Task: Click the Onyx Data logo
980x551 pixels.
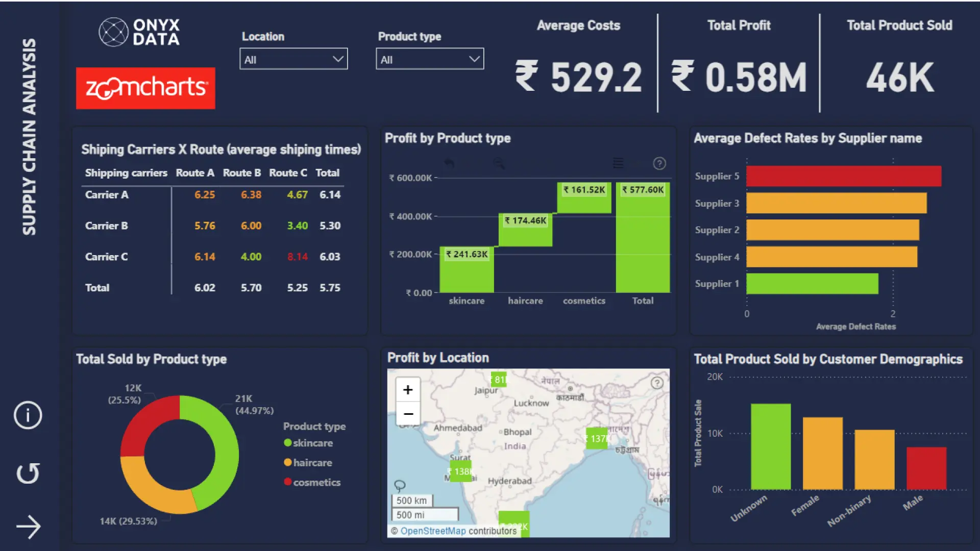Action: point(139,32)
